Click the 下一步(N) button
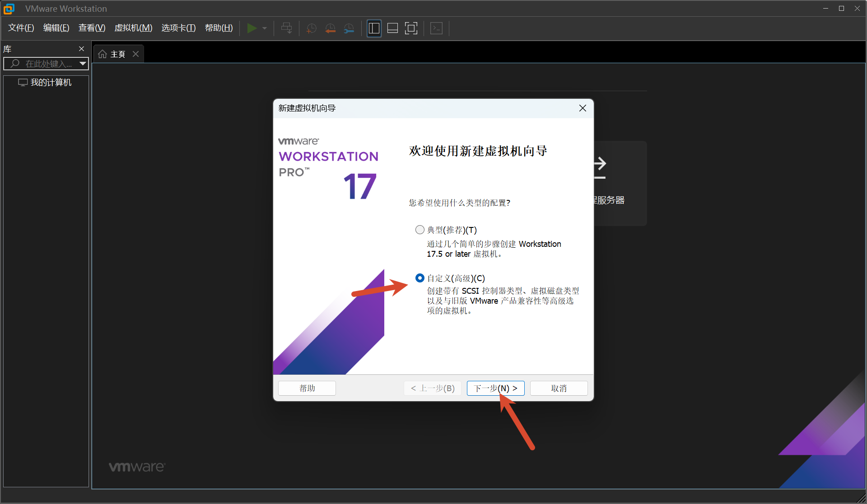This screenshot has width=867, height=504. 495,388
